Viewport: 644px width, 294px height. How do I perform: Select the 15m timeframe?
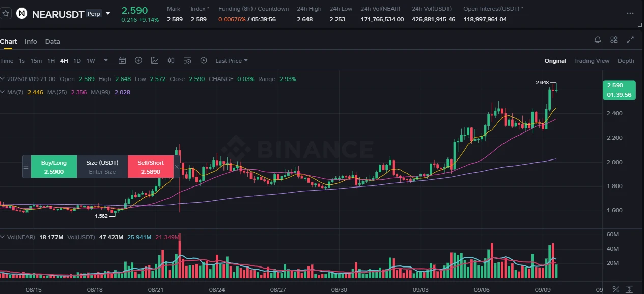36,61
